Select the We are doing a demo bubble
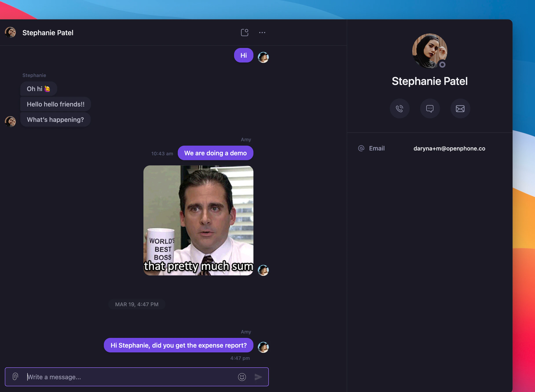Screen dimensions: 535x392 pyautogui.click(x=215, y=153)
